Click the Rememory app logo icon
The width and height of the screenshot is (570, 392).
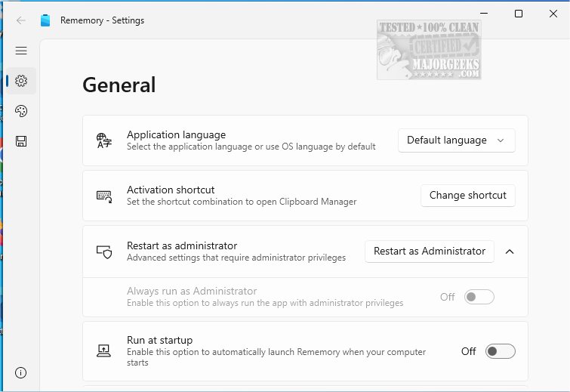(45, 20)
